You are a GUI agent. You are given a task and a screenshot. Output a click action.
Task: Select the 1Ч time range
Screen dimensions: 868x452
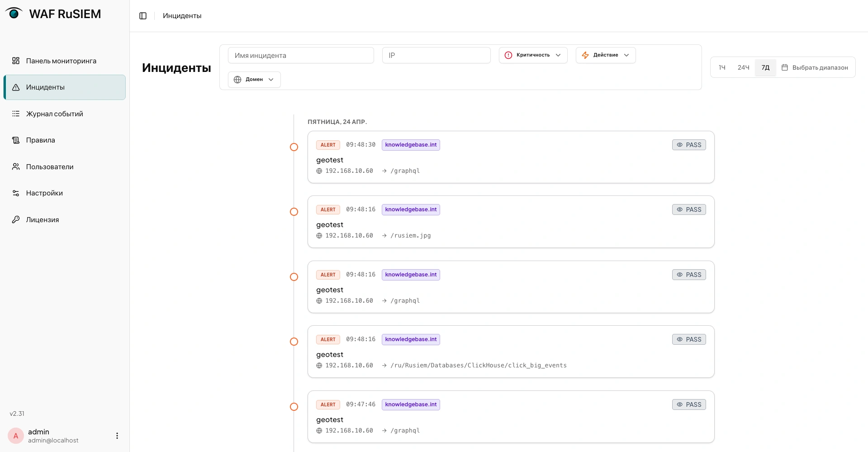click(x=722, y=67)
